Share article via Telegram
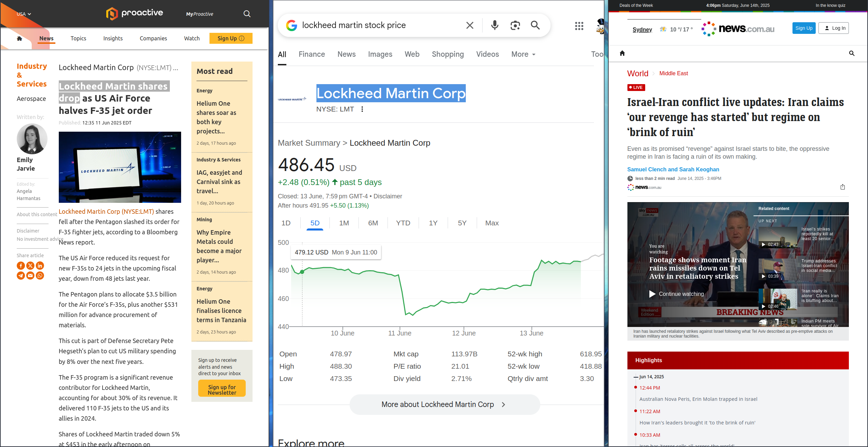868x447 pixels. (x=21, y=276)
